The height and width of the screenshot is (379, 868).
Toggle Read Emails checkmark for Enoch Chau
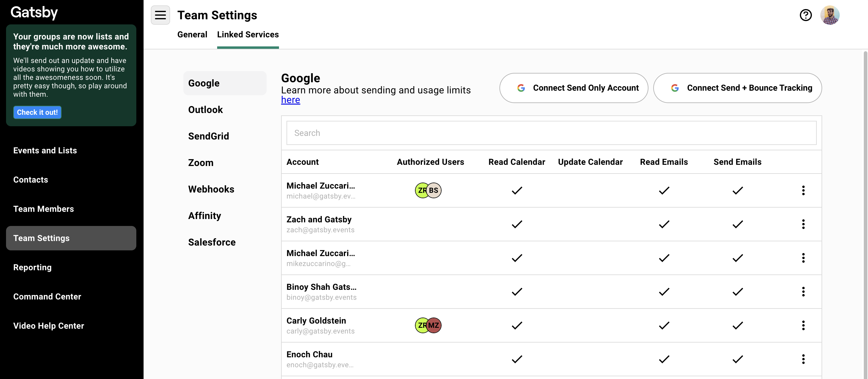pos(664,359)
